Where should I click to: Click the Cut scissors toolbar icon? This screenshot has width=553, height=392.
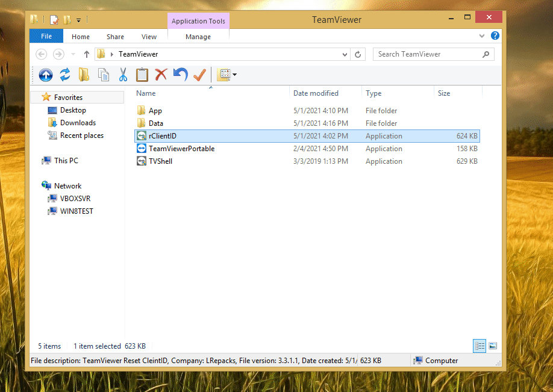[x=123, y=75]
